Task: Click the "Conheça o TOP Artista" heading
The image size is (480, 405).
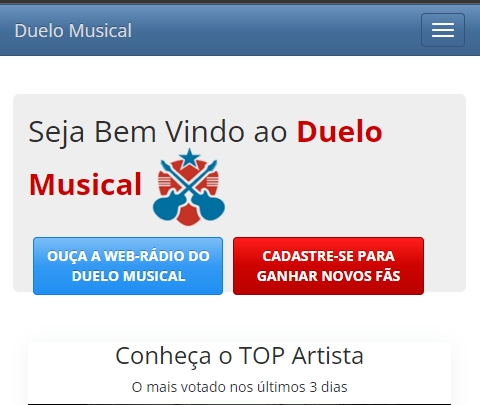Action: (239, 356)
